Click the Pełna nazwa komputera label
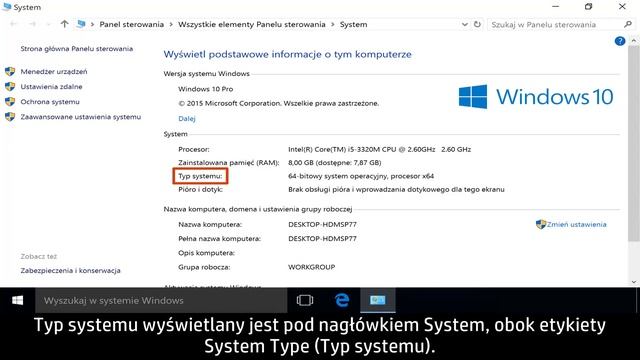 click(x=220, y=239)
